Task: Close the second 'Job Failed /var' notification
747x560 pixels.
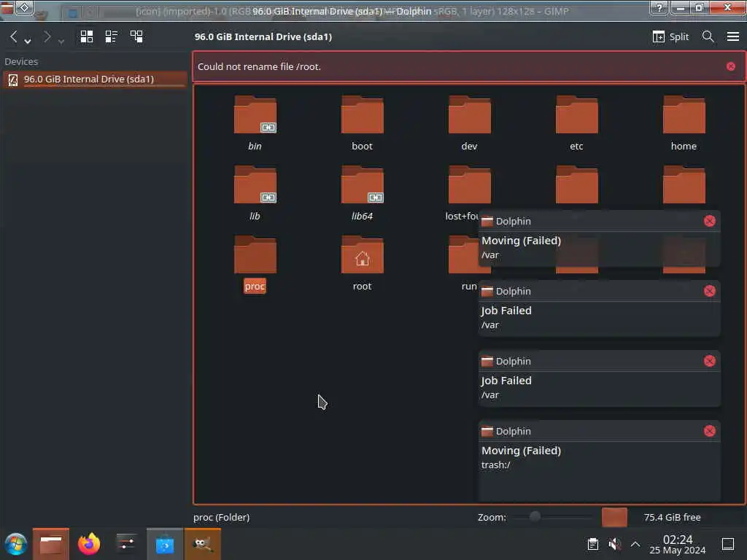Action: (x=709, y=361)
